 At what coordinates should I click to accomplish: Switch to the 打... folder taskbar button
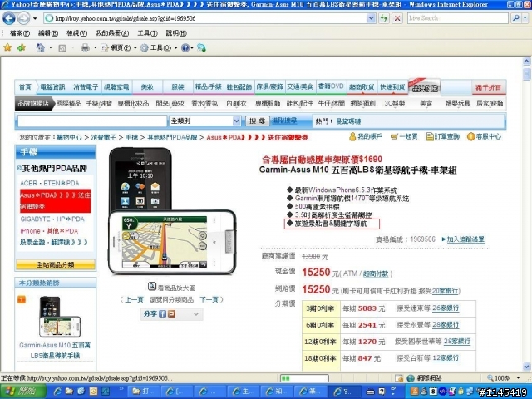(x=144, y=392)
